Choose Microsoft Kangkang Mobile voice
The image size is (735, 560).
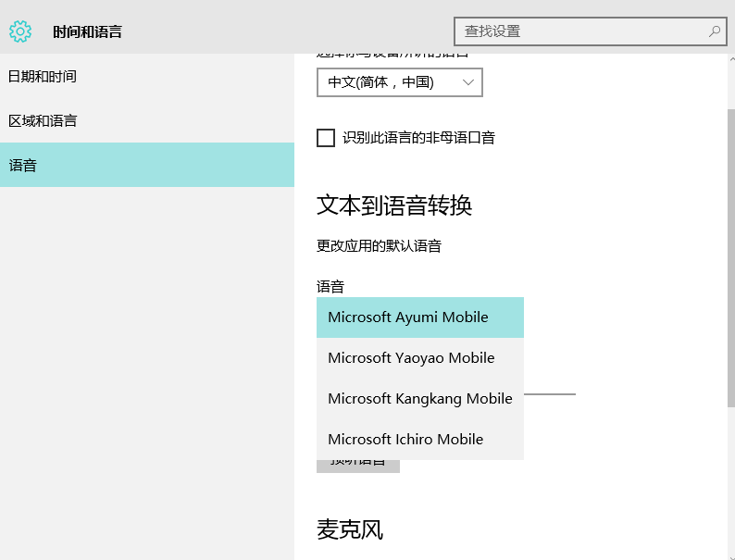pyautogui.click(x=420, y=399)
